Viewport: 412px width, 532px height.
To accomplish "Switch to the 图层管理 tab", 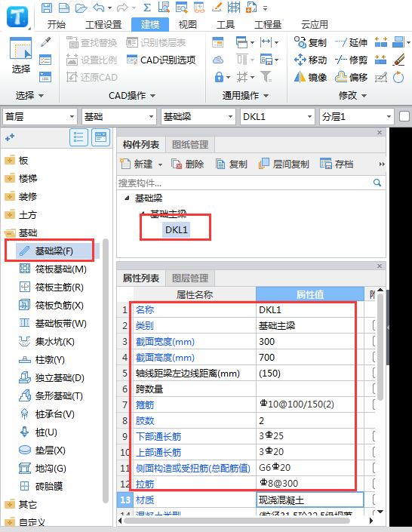I will tap(190, 278).
